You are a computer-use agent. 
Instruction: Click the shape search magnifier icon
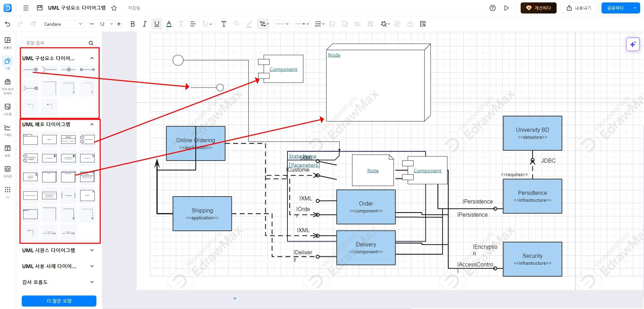tap(91, 43)
